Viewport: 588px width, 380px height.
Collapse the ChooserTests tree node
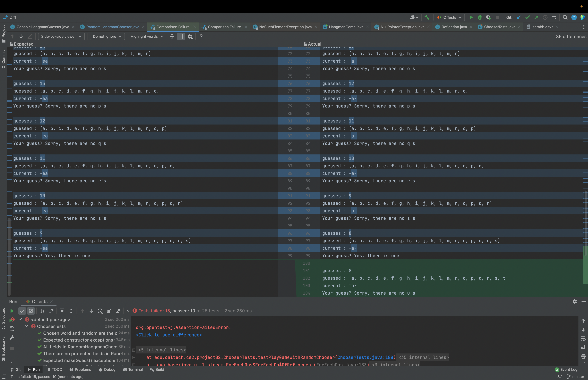tap(26, 326)
